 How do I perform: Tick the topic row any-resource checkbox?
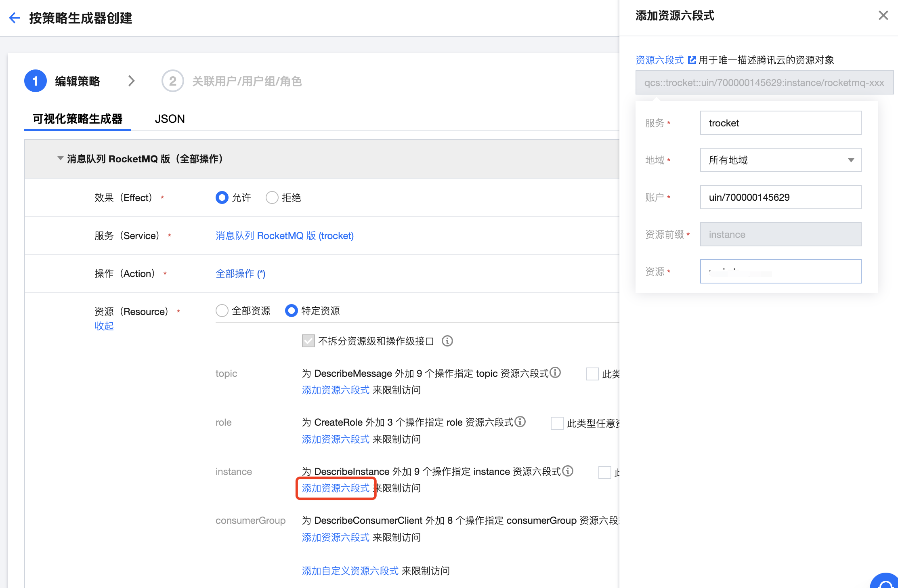click(592, 374)
